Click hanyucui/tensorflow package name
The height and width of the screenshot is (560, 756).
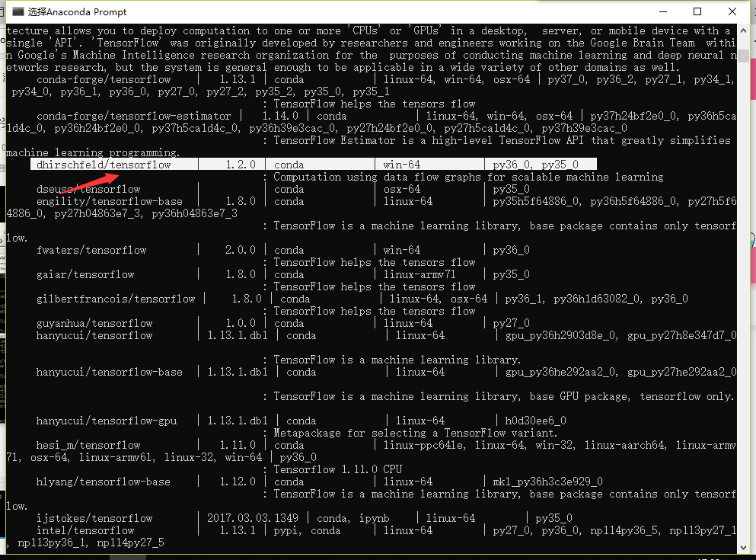tap(94, 335)
